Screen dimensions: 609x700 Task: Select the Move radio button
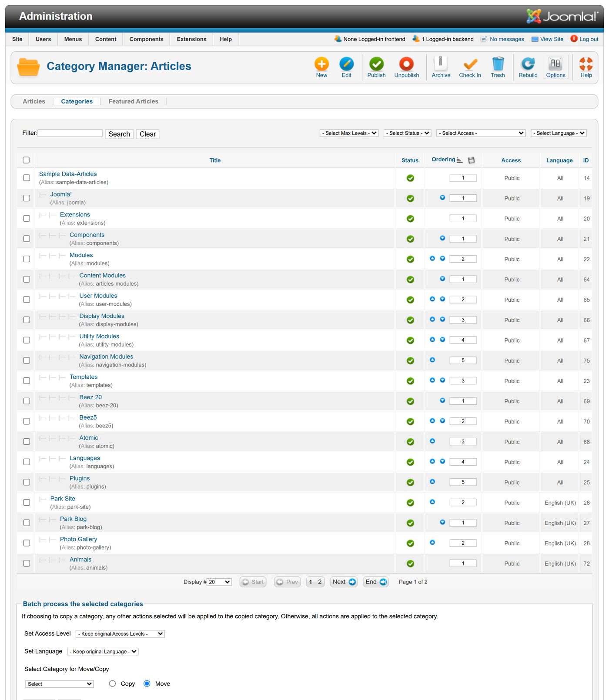147,683
